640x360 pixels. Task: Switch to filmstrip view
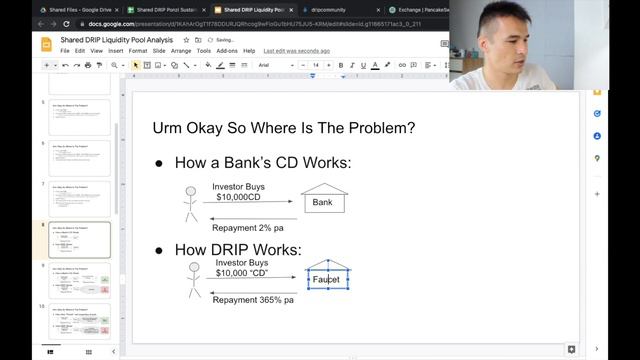51,352
